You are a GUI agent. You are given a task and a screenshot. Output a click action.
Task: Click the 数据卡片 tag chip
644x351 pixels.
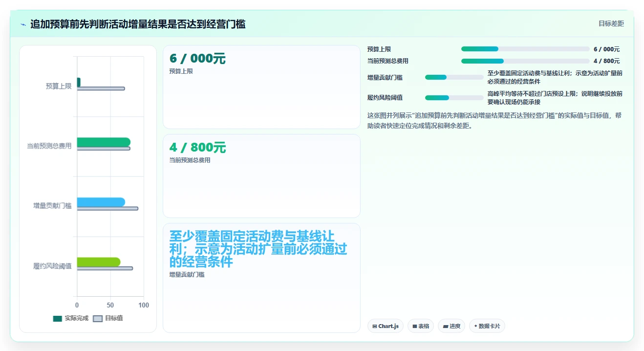point(487,326)
